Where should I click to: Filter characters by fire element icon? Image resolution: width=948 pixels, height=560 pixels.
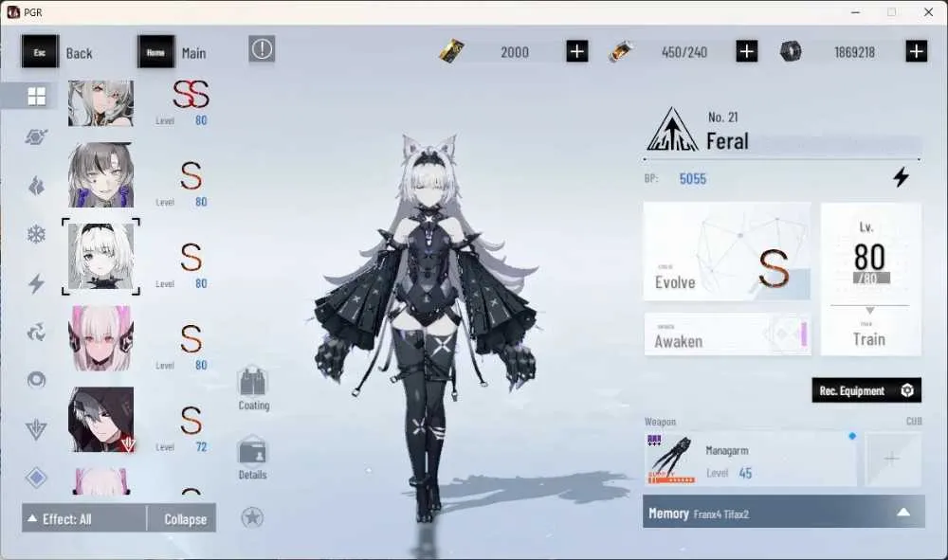36,186
